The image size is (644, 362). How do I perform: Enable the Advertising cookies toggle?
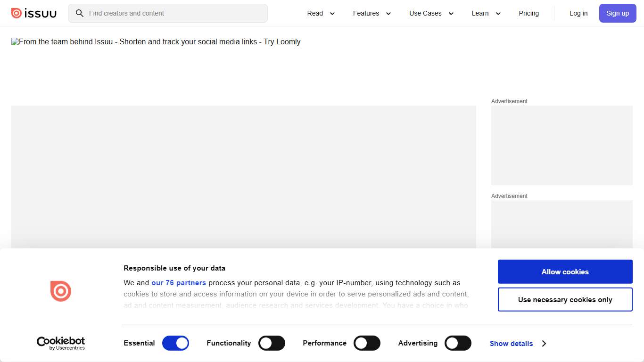tap(458, 343)
